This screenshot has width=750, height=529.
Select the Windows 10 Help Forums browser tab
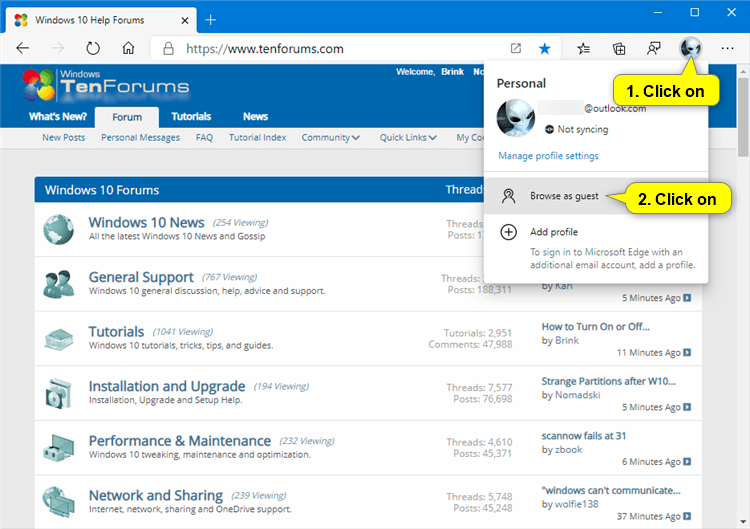100,20
